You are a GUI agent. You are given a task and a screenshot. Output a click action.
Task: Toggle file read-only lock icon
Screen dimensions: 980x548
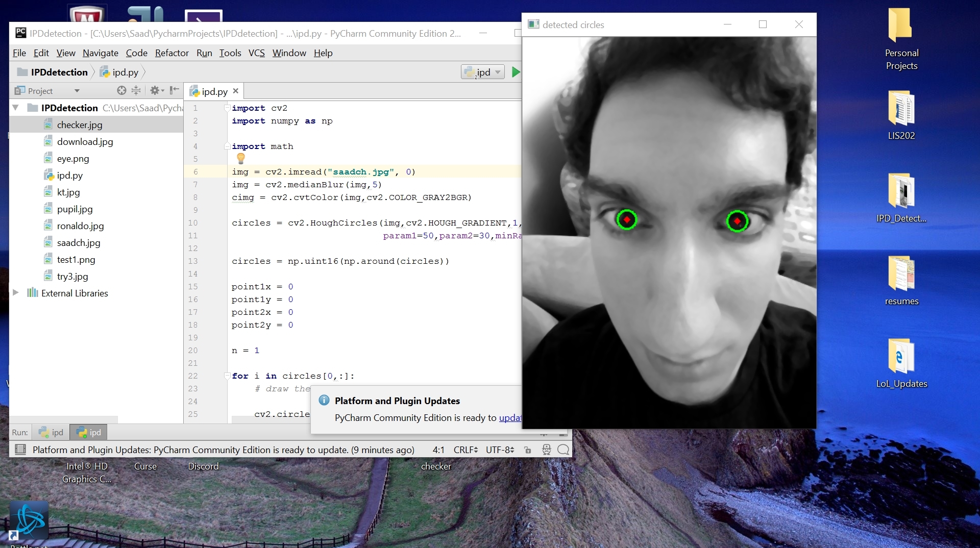pos(528,450)
